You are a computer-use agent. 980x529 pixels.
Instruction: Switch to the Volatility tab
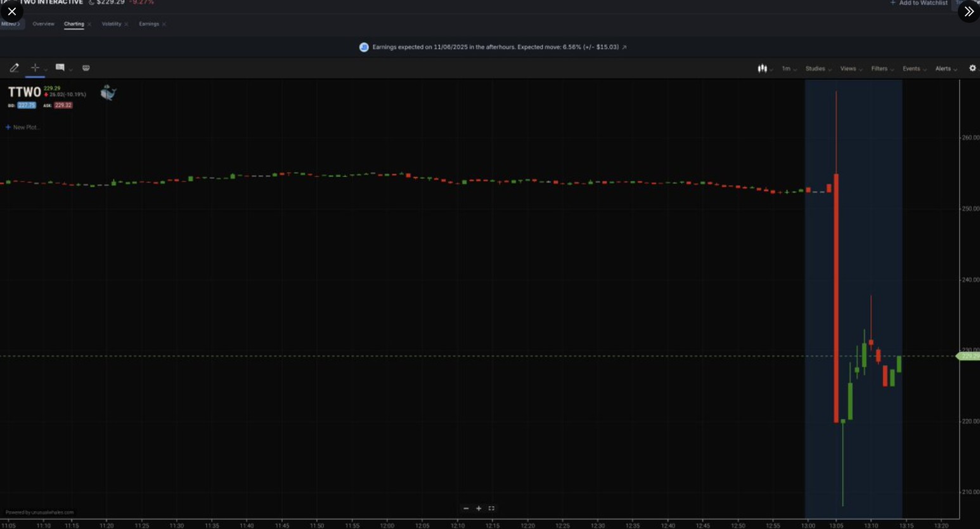(112, 24)
